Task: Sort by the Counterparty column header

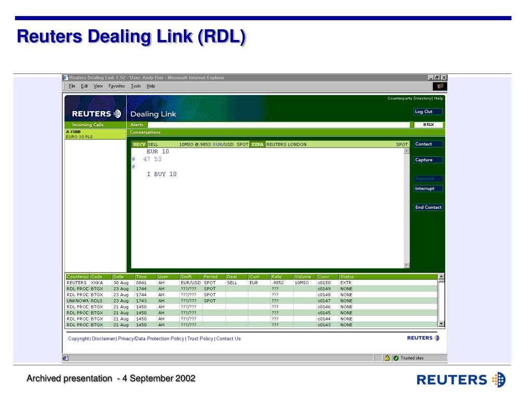Action: click(x=77, y=277)
